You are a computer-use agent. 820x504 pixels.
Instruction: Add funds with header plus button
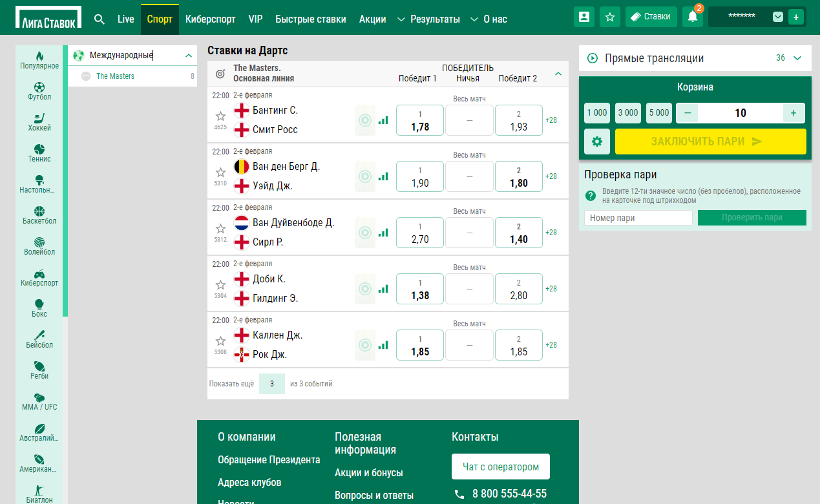point(796,17)
